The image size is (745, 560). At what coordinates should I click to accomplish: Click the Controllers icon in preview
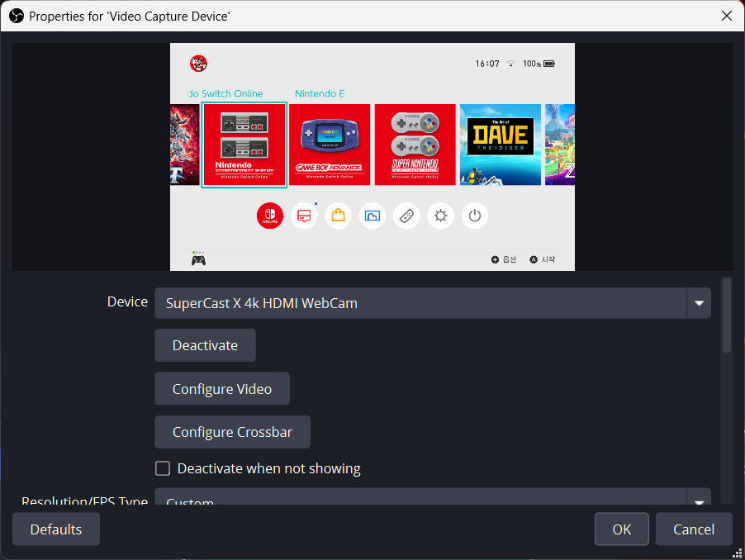[x=406, y=216]
